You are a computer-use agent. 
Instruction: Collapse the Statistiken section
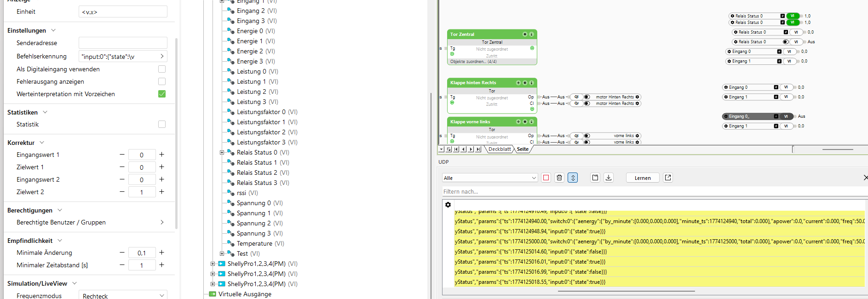[45, 112]
